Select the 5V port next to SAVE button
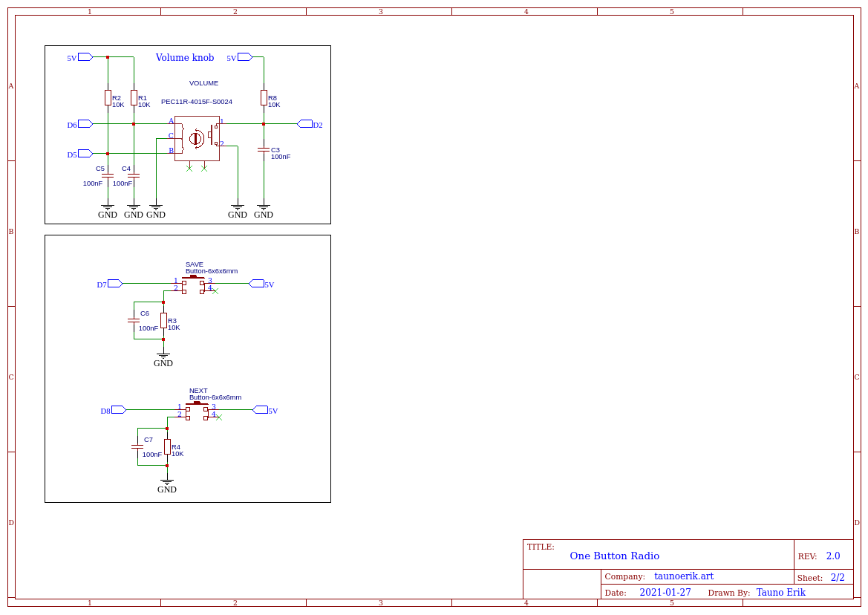 tap(257, 284)
